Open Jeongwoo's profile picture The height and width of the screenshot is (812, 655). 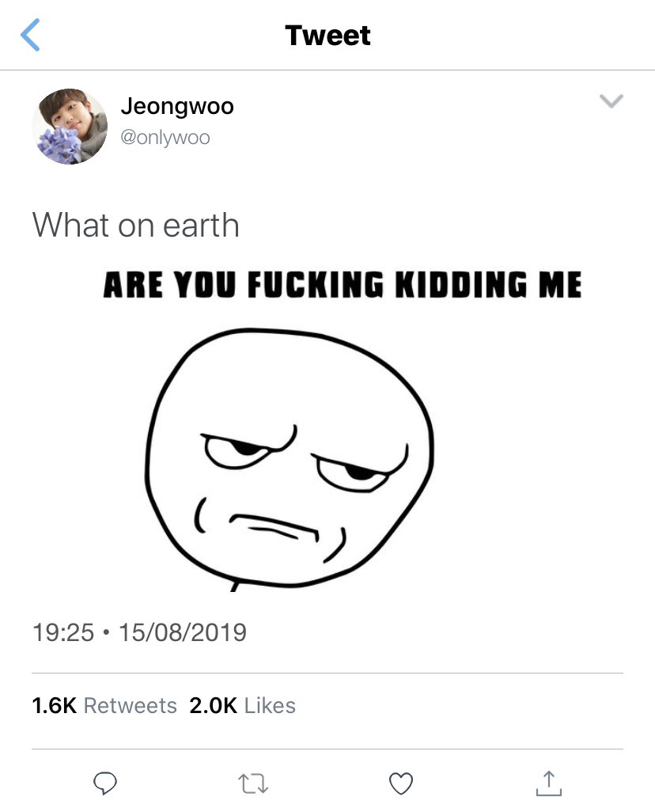[x=70, y=127]
